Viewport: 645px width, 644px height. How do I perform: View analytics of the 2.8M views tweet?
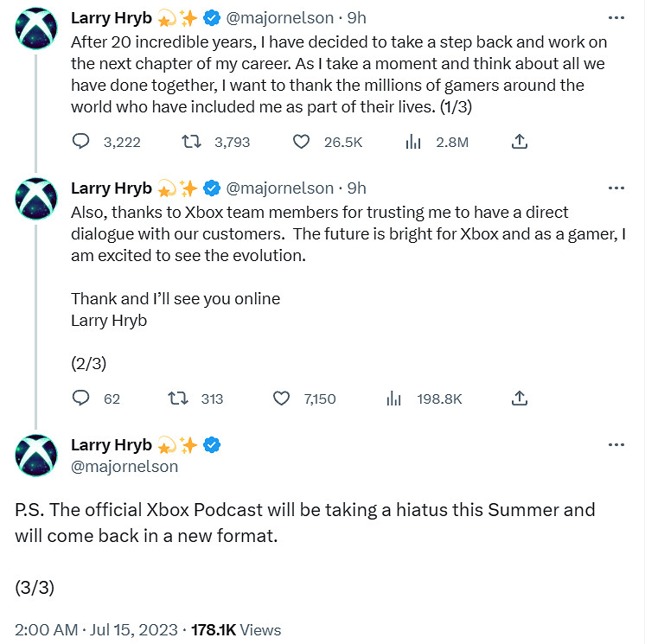pos(413,142)
